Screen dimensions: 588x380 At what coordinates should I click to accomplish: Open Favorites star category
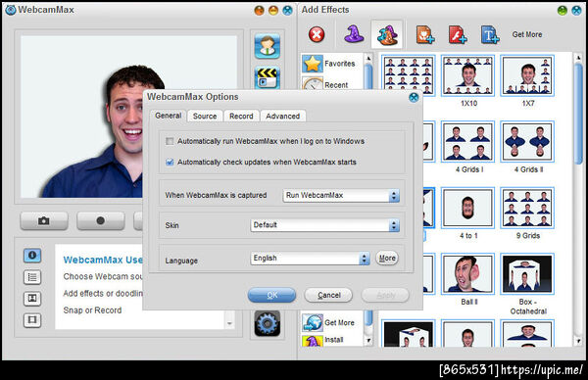[x=329, y=64]
